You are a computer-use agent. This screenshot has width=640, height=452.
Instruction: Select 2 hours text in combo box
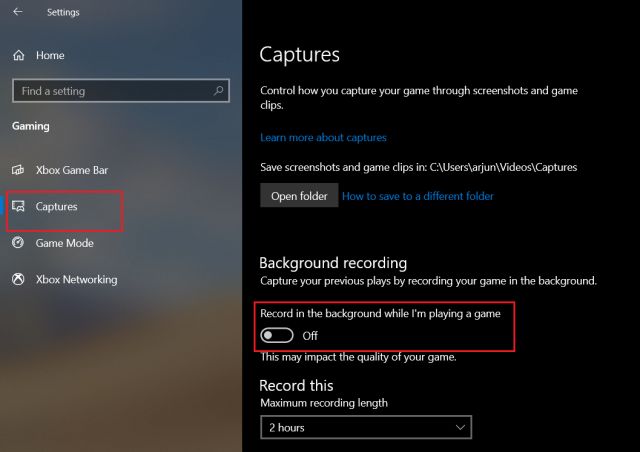click(x=287, y=428)
